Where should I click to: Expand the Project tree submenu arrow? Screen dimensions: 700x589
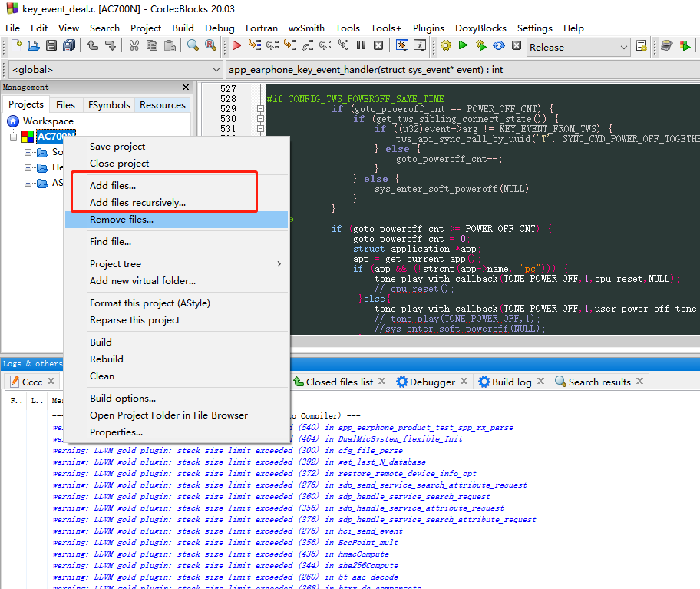(x=279, y=264)
